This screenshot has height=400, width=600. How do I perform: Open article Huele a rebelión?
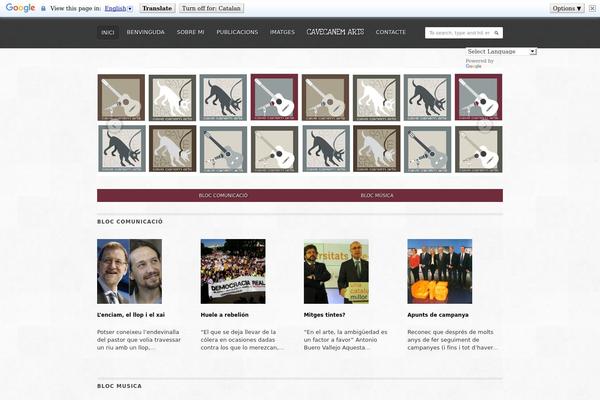(x=225, y=315)
